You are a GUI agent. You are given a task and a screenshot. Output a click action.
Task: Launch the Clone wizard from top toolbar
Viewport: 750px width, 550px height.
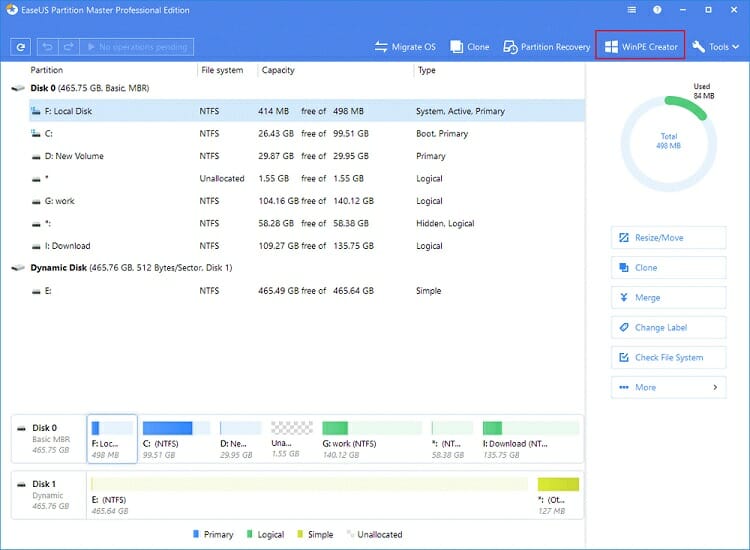(x=469, y=47)
